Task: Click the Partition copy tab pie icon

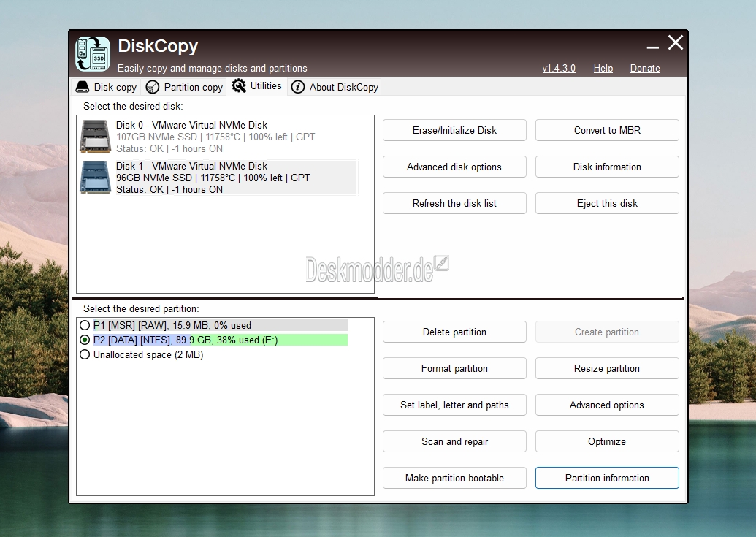Action: coord(153,87)
